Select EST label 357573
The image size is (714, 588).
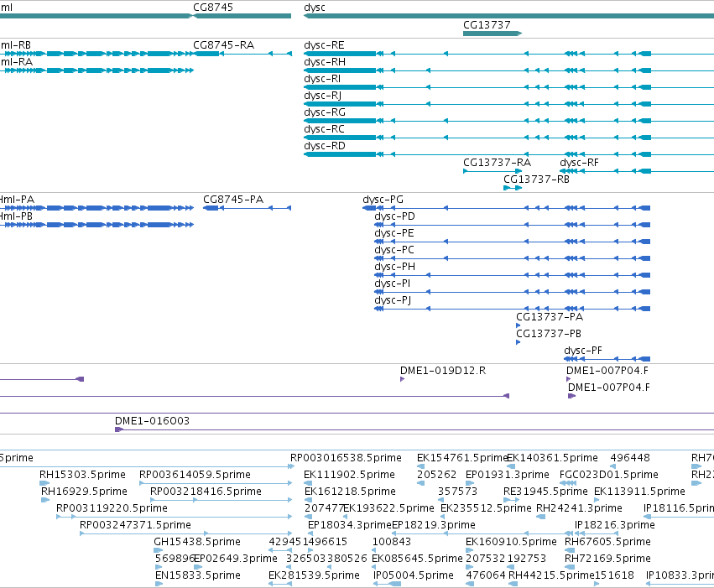pos(457,492)
